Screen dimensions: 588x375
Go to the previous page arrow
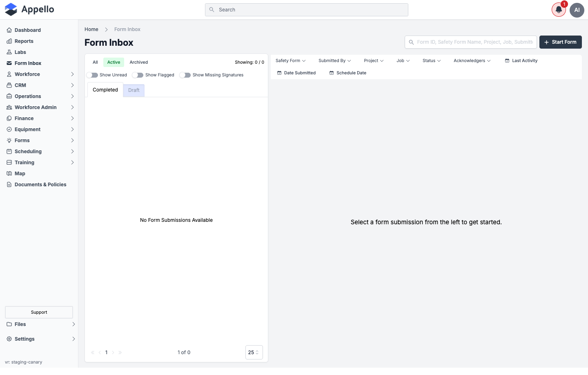tap(100, 353)
